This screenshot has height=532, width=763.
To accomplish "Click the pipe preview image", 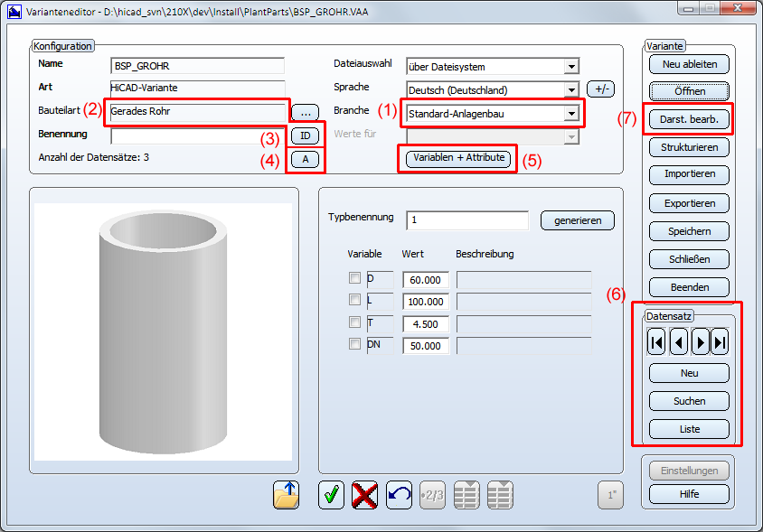I will pos(163,331).
